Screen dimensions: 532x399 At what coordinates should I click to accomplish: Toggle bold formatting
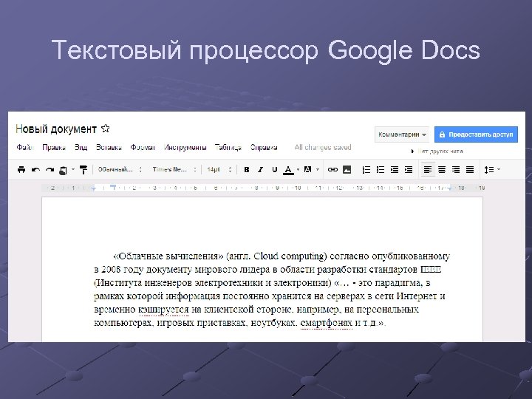(x=247, y=170)
